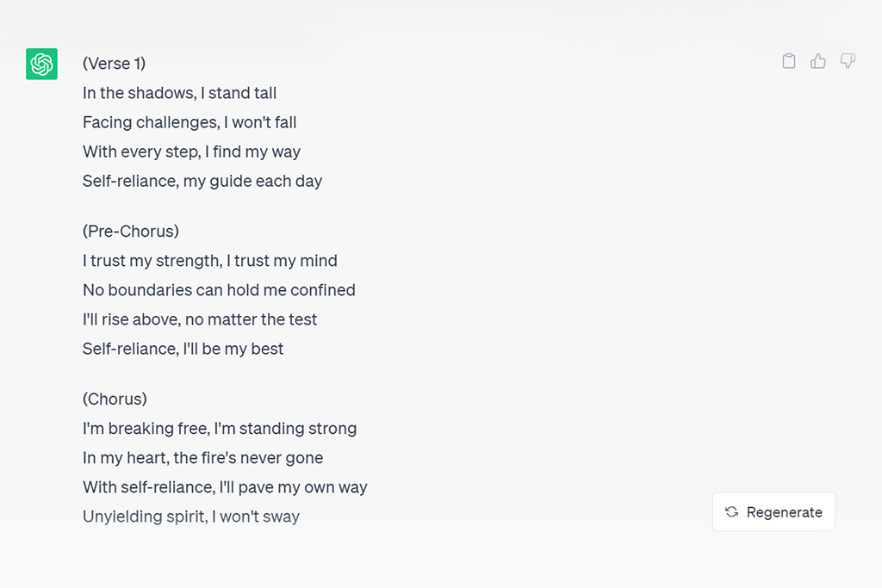Image resolution: width=882 pixels, height=588 pixels.
Task: Click the "(Verse 1)" heading text
Action: tap(114, 64)
